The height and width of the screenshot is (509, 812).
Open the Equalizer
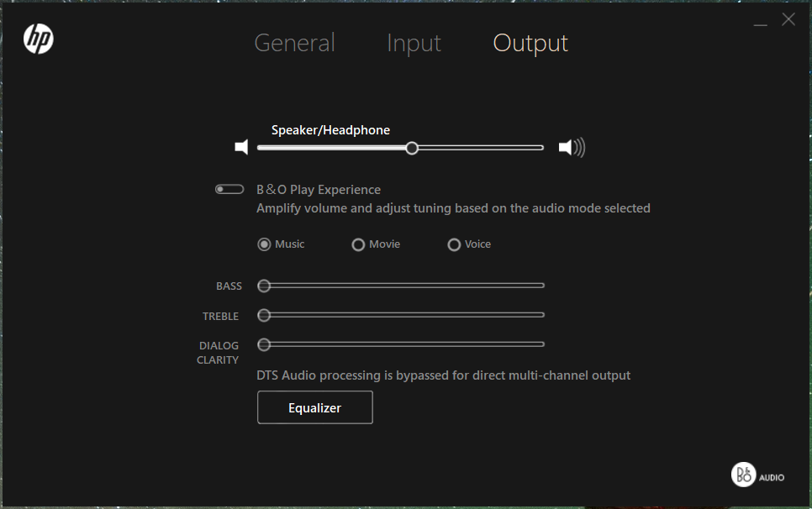pos(314,408)
